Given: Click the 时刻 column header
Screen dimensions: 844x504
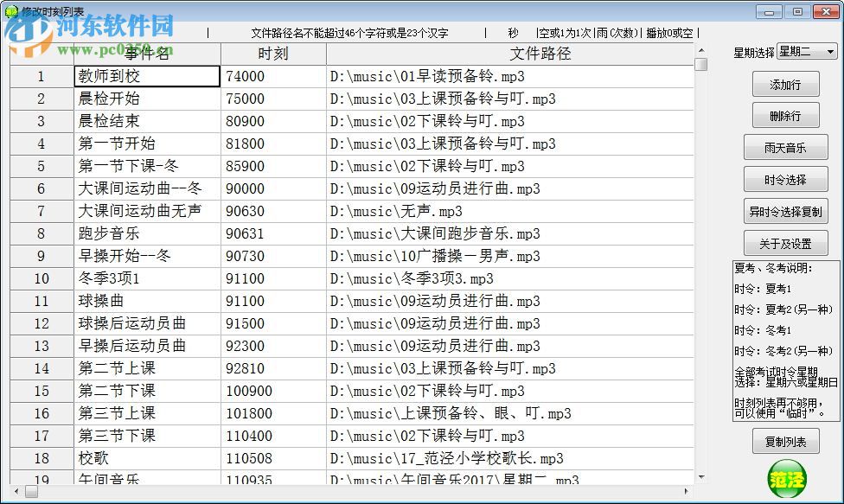Looking at the screenshot, I should click(x=273, y=54).
